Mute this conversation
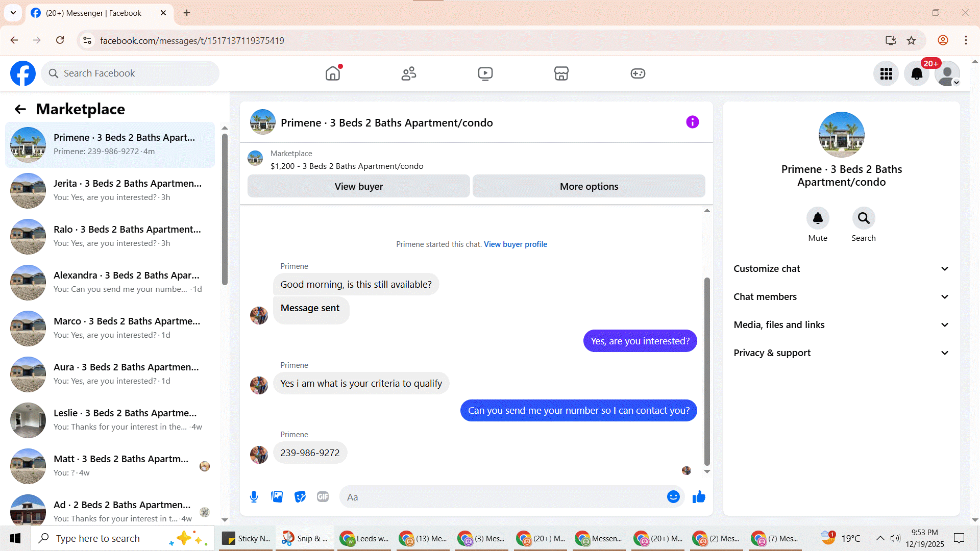 (818, 218)
